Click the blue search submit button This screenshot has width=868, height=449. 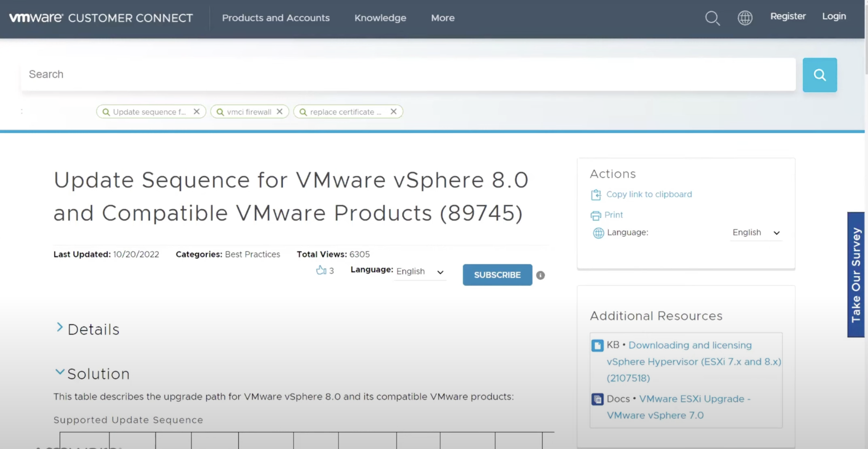pyautogui.click(x=819, y=75)
